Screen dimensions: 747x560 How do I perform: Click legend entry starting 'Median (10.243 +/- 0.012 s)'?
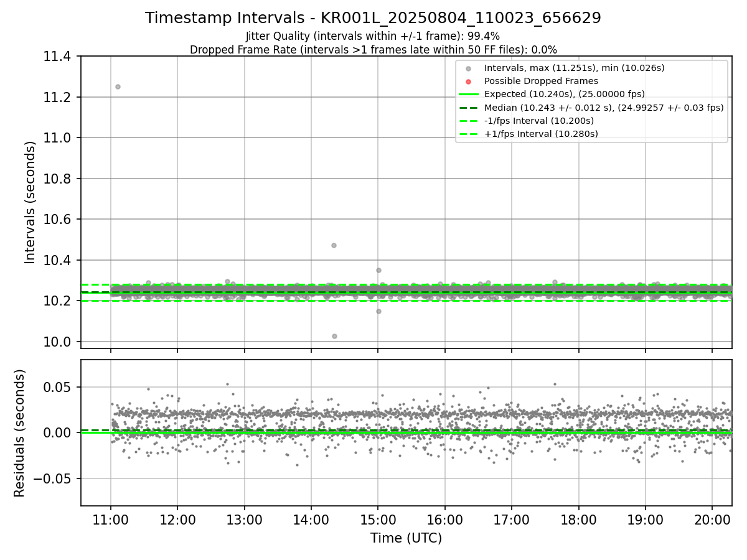tap(604, 108)
